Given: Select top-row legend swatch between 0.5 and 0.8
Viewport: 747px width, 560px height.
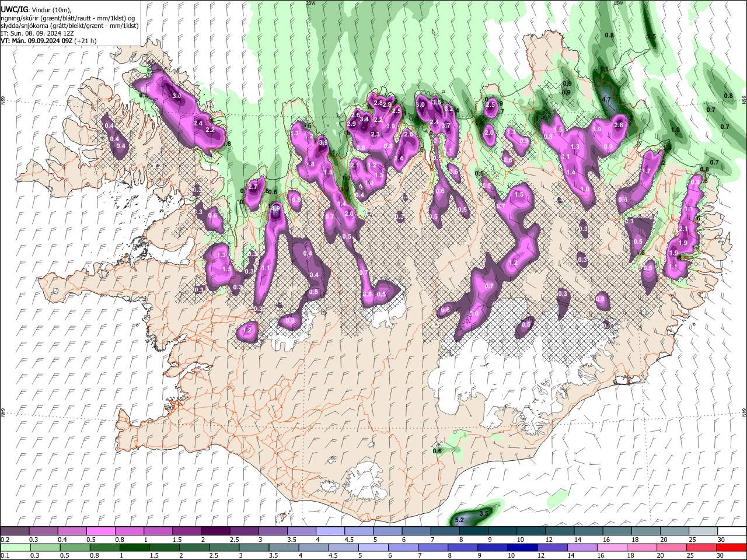Looking at the screenshot, I should [101, 531].
